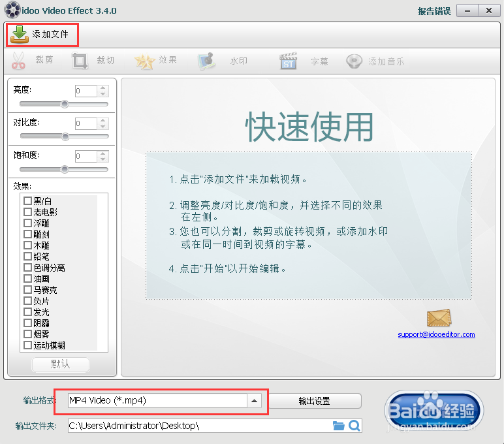This screenshot has height=444, width=504.
Task: Close the idoo Video Effect window
Action: click(x=489, y=11)
